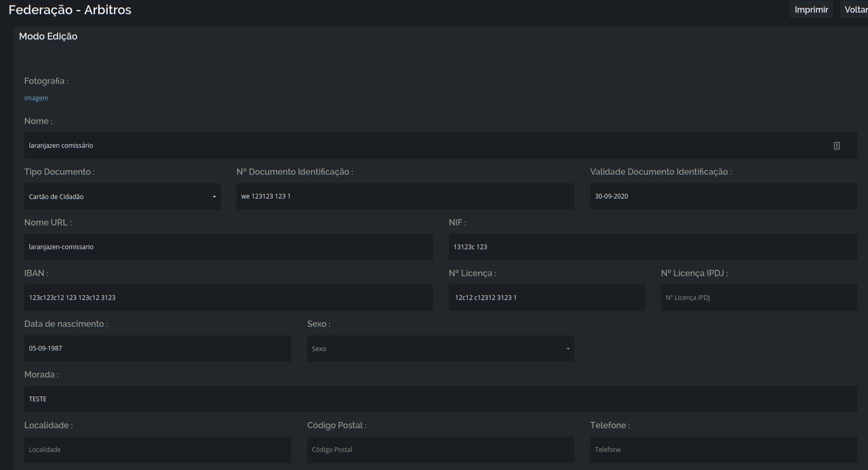The width and height of the screenshot is (868, 470).
Task: Click the Nº Licença IPDJ input field
Action: [759, 298]
